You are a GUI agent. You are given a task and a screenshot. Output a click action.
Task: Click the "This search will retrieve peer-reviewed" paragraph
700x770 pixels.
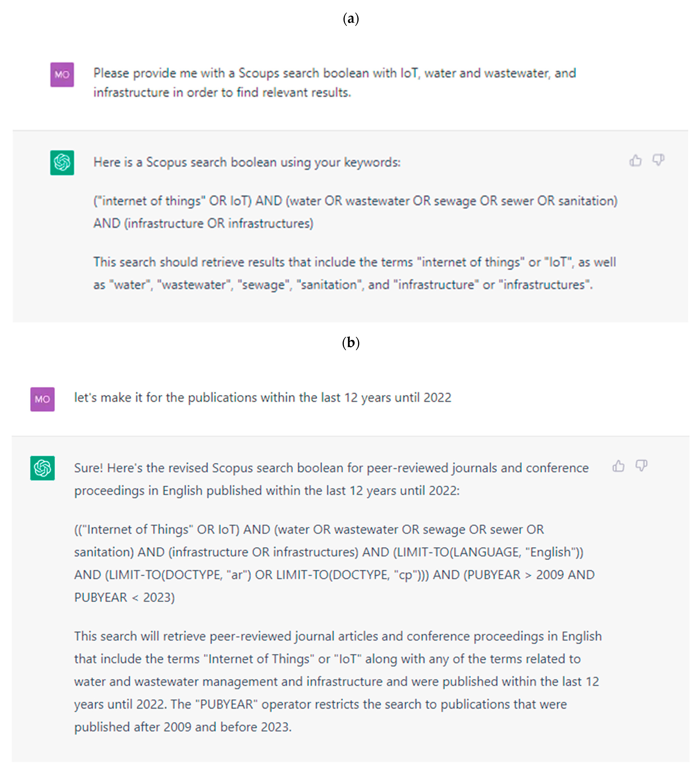(x=338, y=681)
